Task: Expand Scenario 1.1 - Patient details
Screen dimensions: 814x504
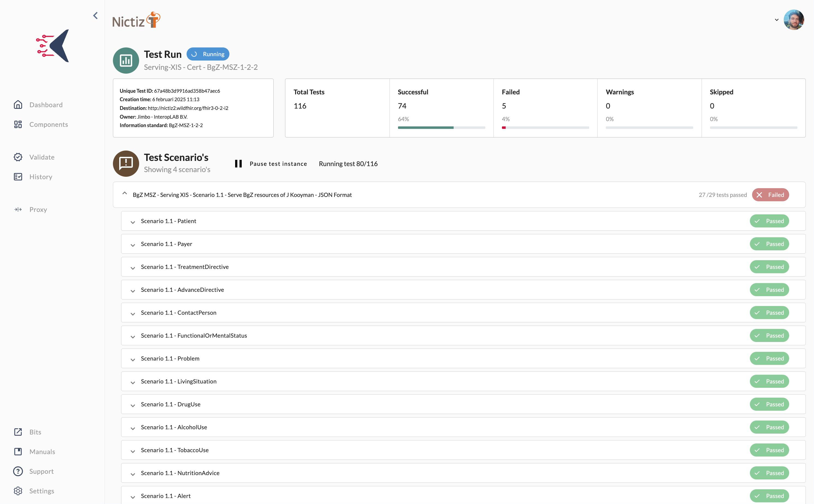Action: coord(133,222)
